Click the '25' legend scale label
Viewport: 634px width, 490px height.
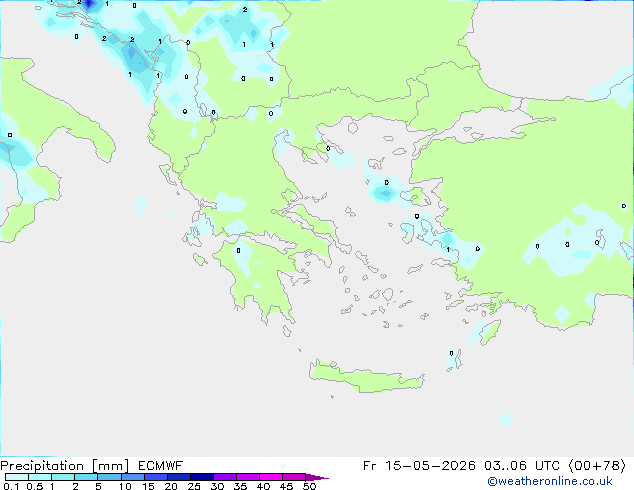pyautogui.click(x=194, y=486)
